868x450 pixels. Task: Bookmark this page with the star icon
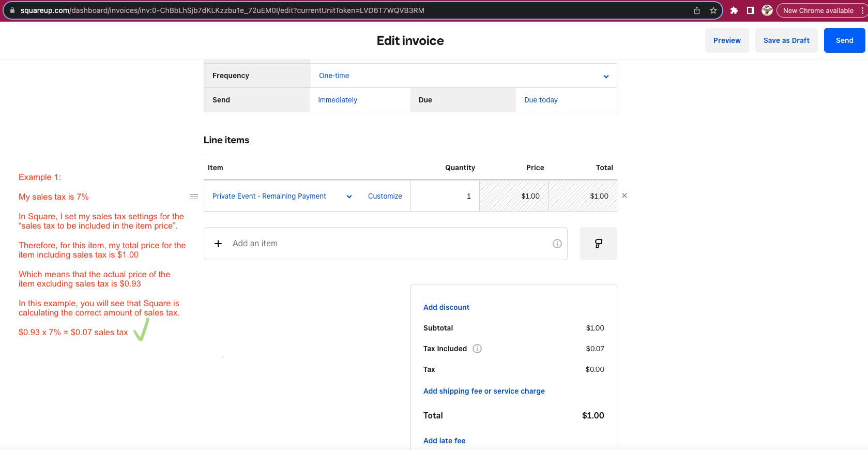(713, 10)
